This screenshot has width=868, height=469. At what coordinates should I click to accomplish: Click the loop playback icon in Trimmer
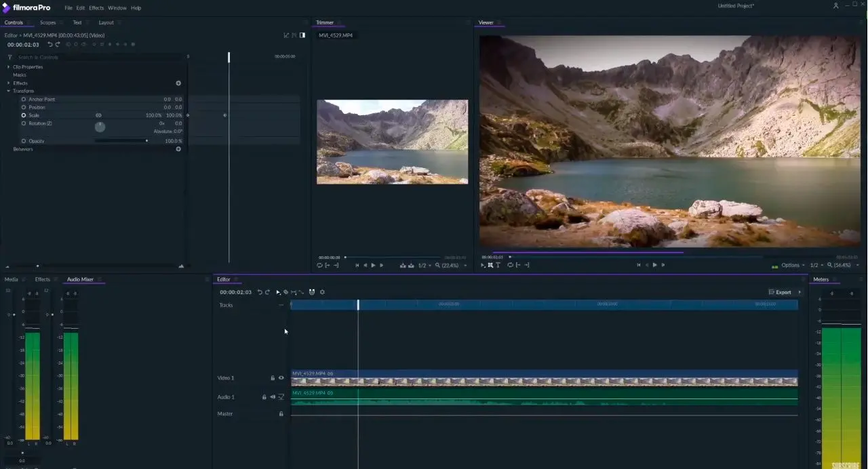click(319, 266)
